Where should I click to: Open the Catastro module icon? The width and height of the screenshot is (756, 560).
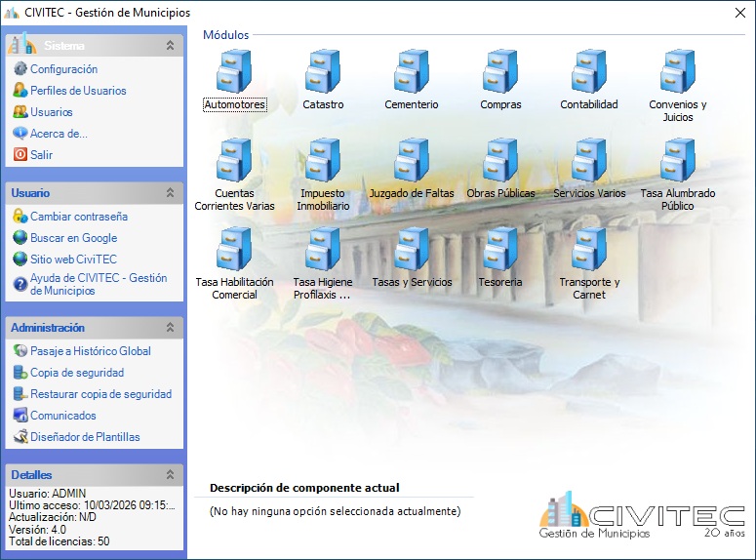323,71
